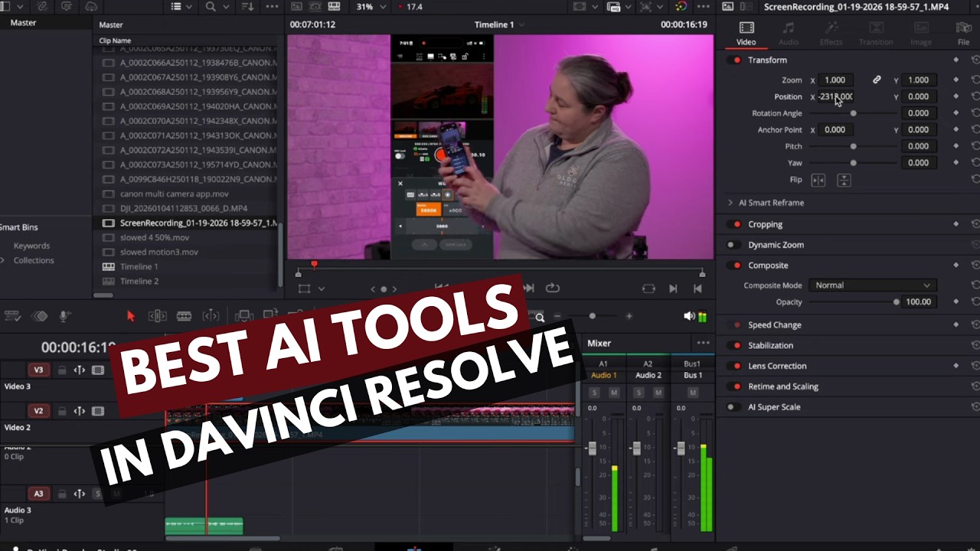The image size is (980, 551).
Task: Open the Composite Mode Normal dropdown
Action: [873, 285]
